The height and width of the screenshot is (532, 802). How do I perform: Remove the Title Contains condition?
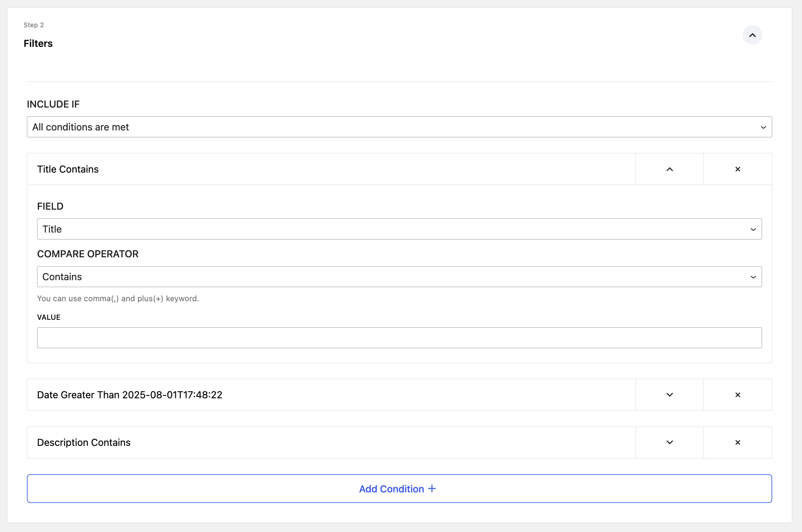pos(737,169)
